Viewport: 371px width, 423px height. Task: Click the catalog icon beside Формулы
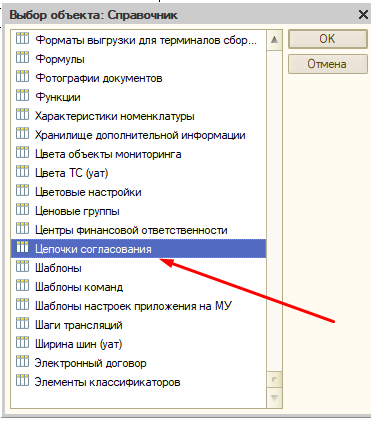tap(22, 57)
